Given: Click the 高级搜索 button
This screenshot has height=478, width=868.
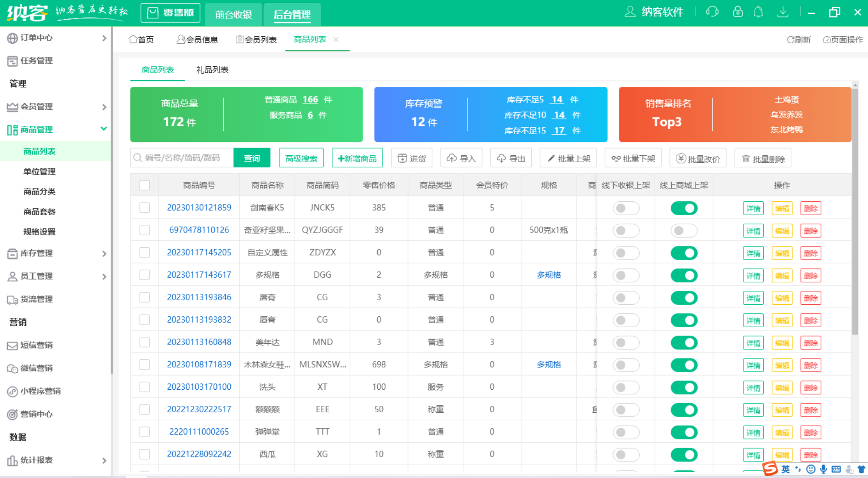Looking at the screenshot, I should tap(301, 158).
